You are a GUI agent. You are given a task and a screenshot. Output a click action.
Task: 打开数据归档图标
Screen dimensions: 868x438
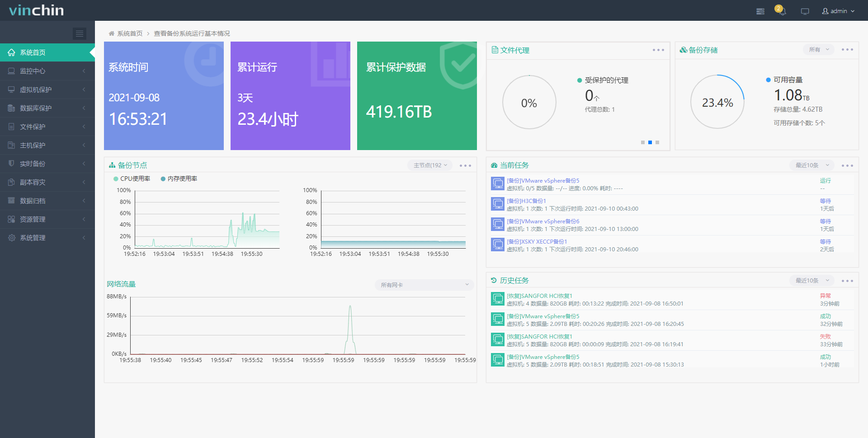11,200
